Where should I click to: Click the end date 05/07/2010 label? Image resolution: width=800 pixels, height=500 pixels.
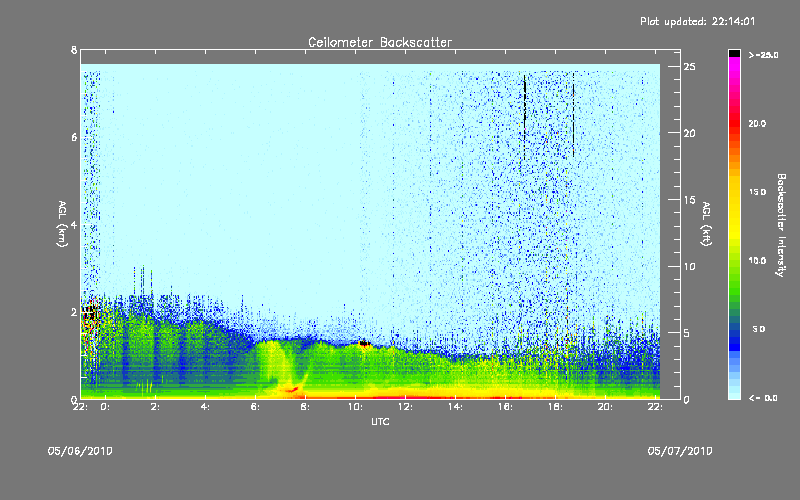(x=680, y=451)
